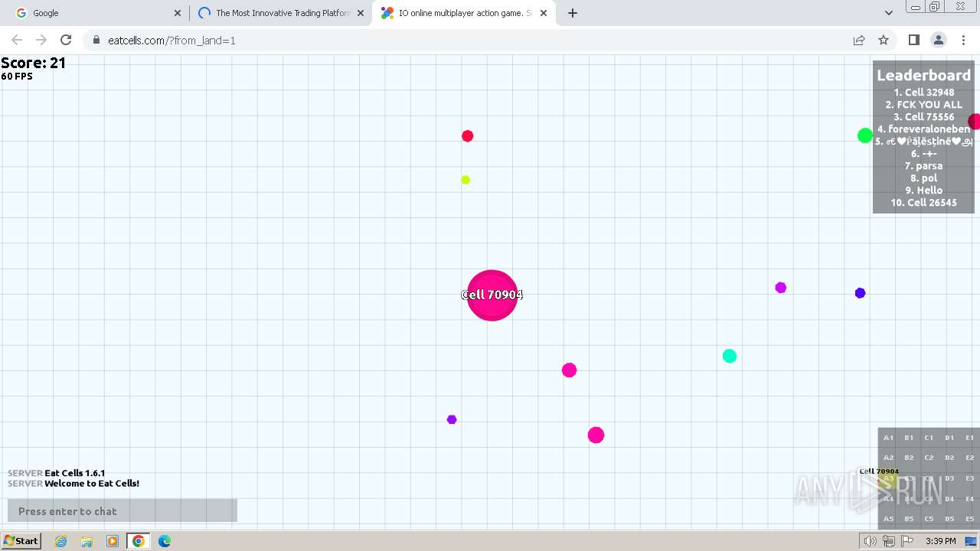Click leaderboard entry Hello

pos(923,191)
